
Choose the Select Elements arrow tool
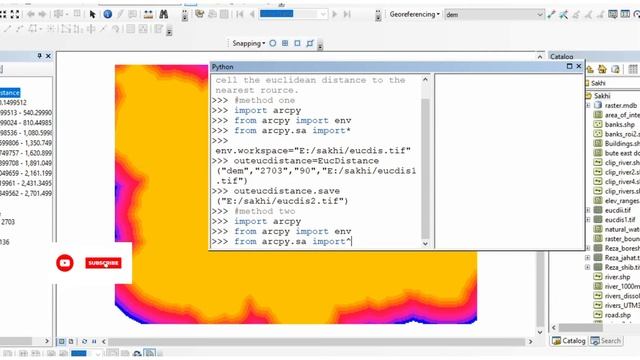pyautogui.click(x=92, y=14)
